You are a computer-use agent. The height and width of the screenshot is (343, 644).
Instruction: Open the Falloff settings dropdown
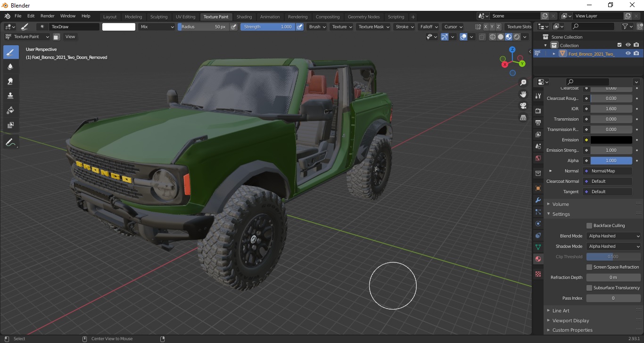[x=429, y=27]
